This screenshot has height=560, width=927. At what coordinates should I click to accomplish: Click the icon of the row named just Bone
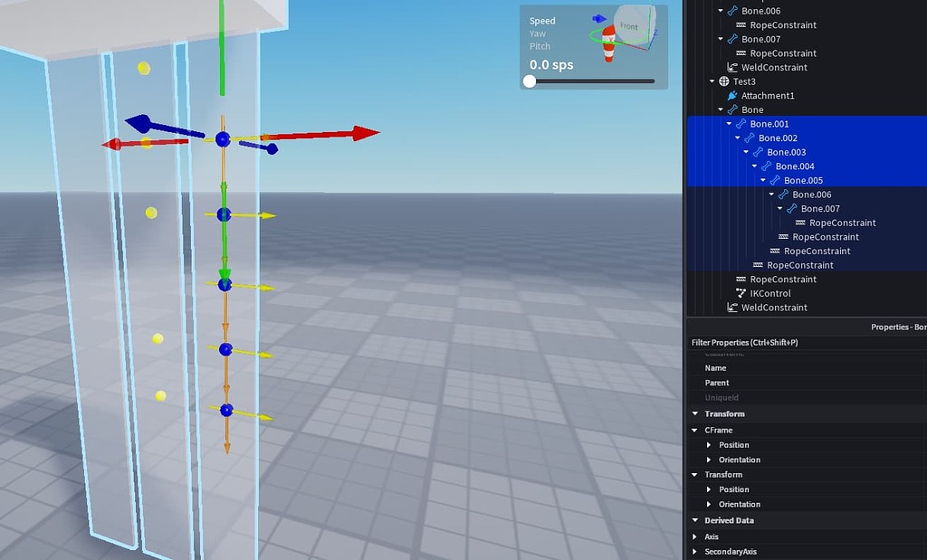(x=731, y=109)
